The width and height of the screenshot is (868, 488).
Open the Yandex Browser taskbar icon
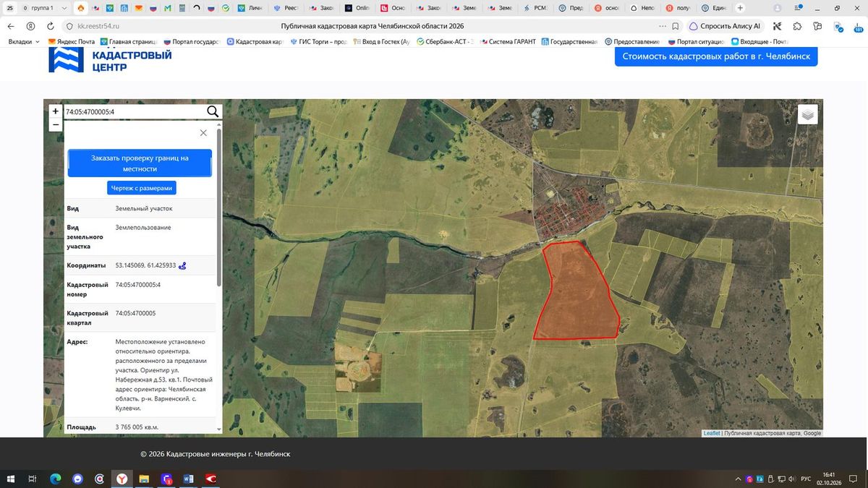(122, 479)
